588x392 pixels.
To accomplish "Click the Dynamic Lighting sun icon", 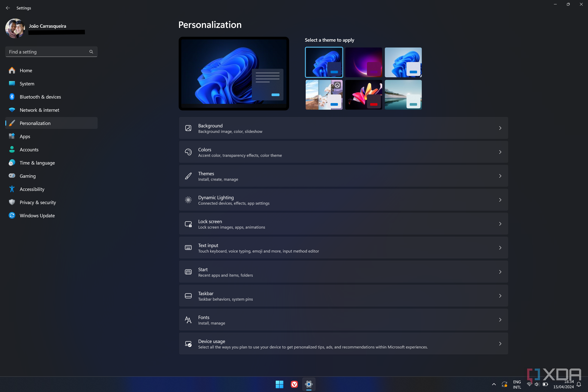I will pos(188,200).
